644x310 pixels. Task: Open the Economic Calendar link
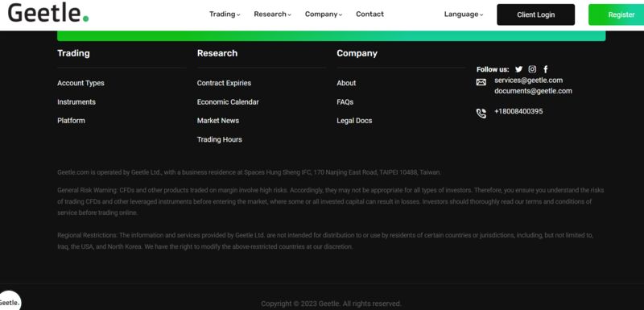(228, 101)
